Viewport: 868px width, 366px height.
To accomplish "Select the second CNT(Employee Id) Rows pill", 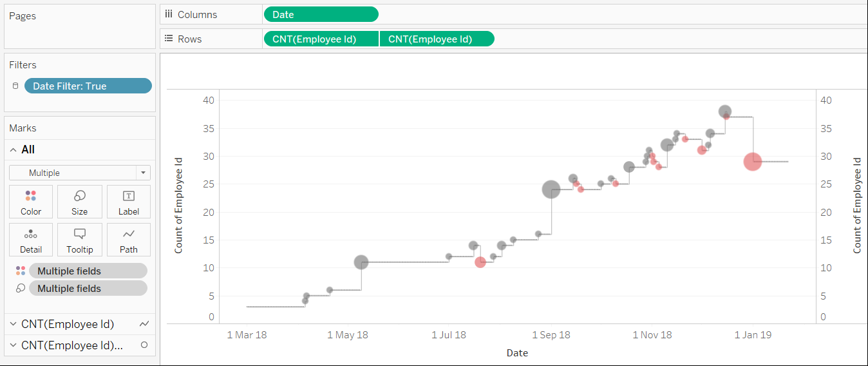I will pyautogui.click(x=437, y=39).
